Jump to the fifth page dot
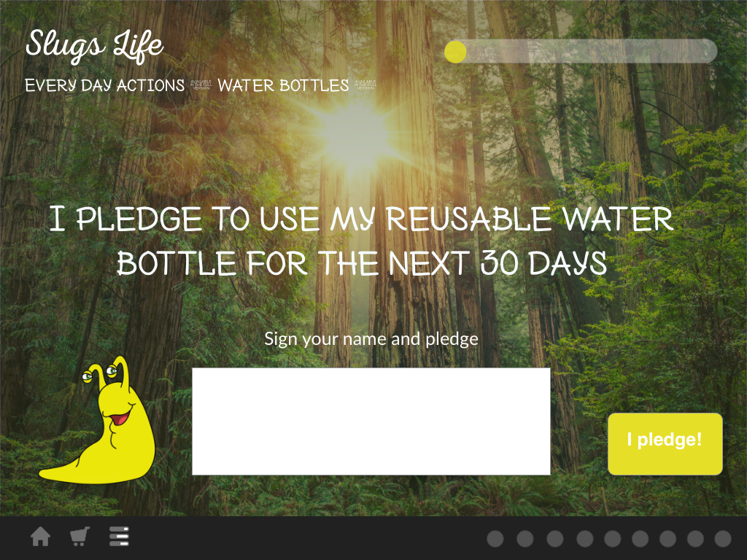This screenshot has width=747, height=560. [x=613, y=539]
